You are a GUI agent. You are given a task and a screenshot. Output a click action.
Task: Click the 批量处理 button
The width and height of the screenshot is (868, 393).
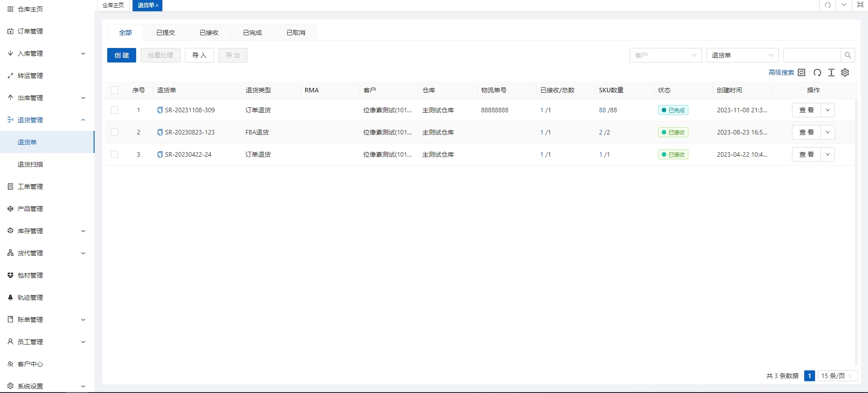(x=161, y=55)
